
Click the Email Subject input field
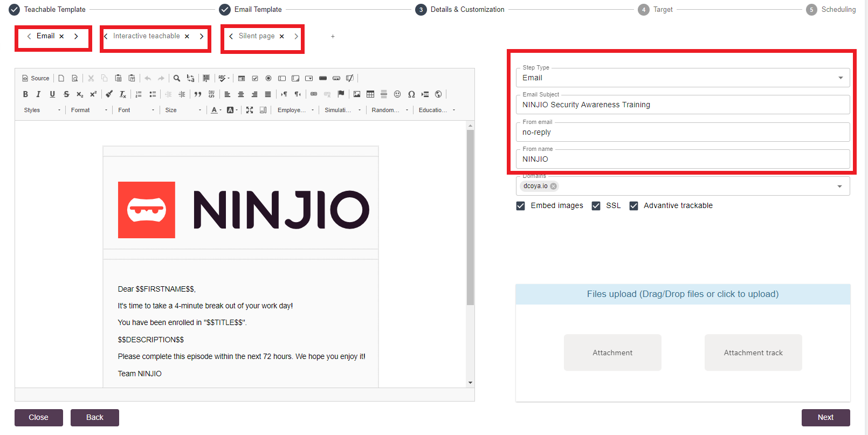683,105
